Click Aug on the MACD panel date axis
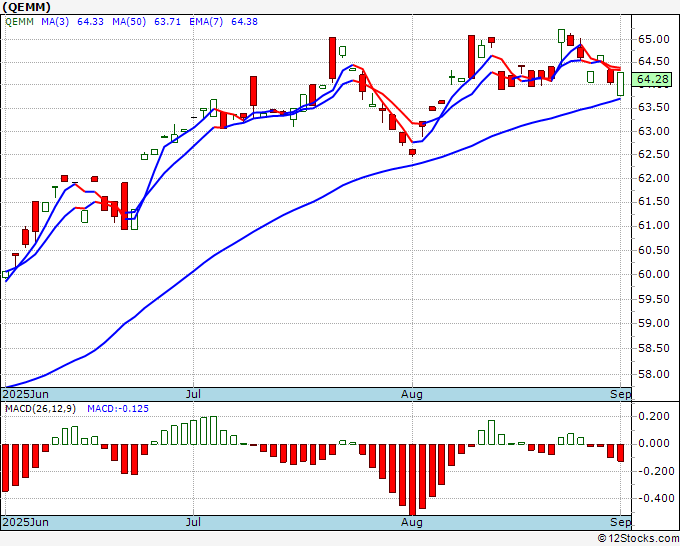Screen dimensions: 680x546 click(412, 522)
